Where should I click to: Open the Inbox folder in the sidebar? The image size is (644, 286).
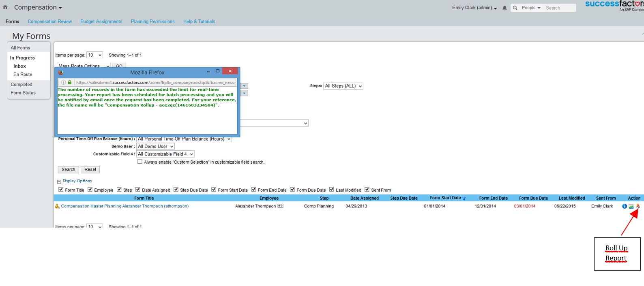19,66
